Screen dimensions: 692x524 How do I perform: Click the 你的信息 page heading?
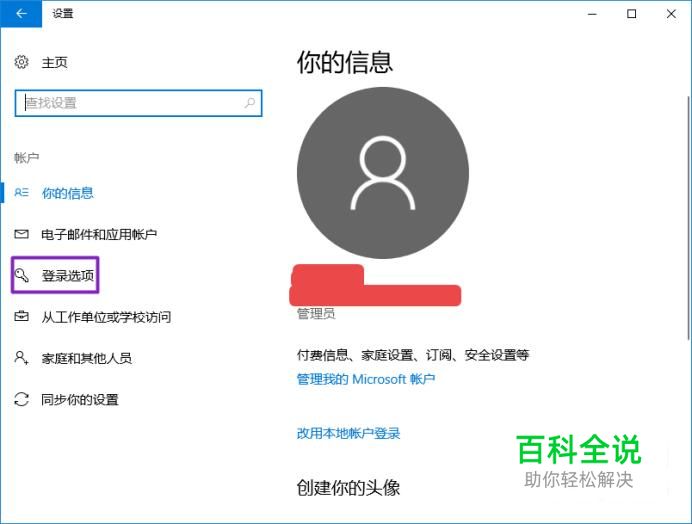(345, 62)
